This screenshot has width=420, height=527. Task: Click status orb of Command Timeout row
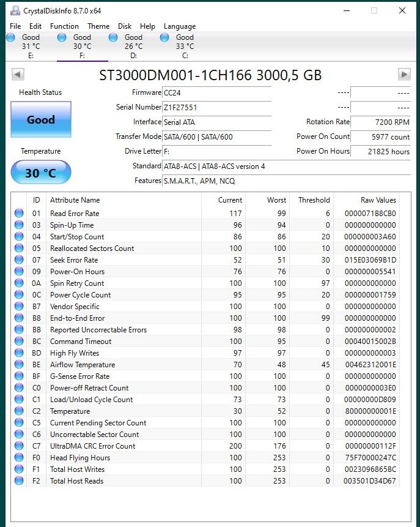tap(19, 341)
